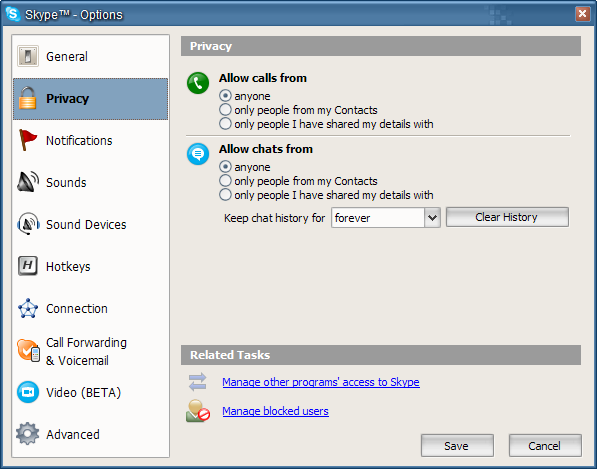Screen dimensions: 597x469
Task: Click the Video (BETA) camera icon
Action: [28, 392]
